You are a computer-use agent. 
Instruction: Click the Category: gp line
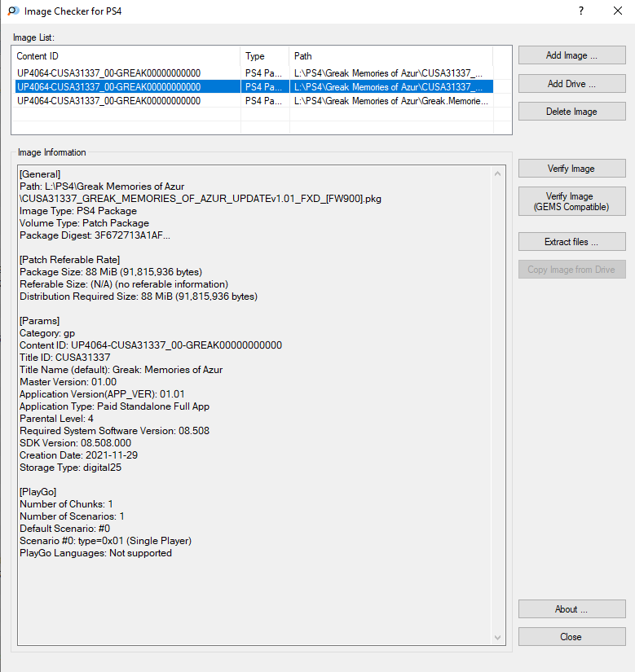(x=47, y=333)
